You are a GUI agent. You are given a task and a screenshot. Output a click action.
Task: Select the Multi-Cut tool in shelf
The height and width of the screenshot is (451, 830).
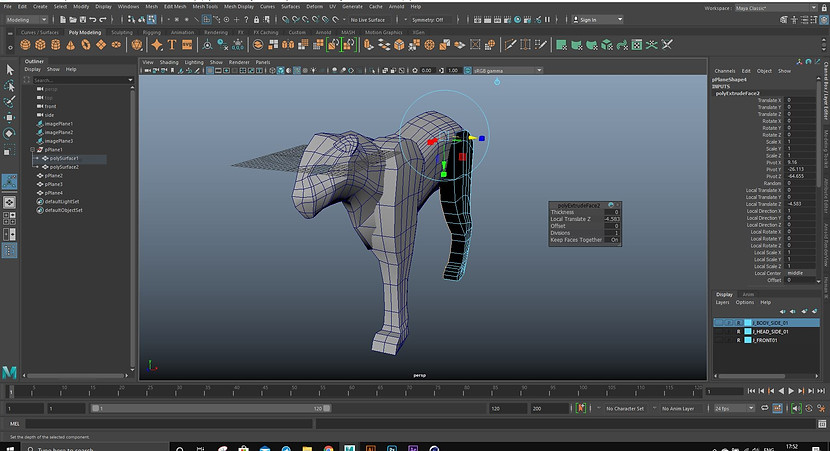pyautogui.click(x=510, y=45)
